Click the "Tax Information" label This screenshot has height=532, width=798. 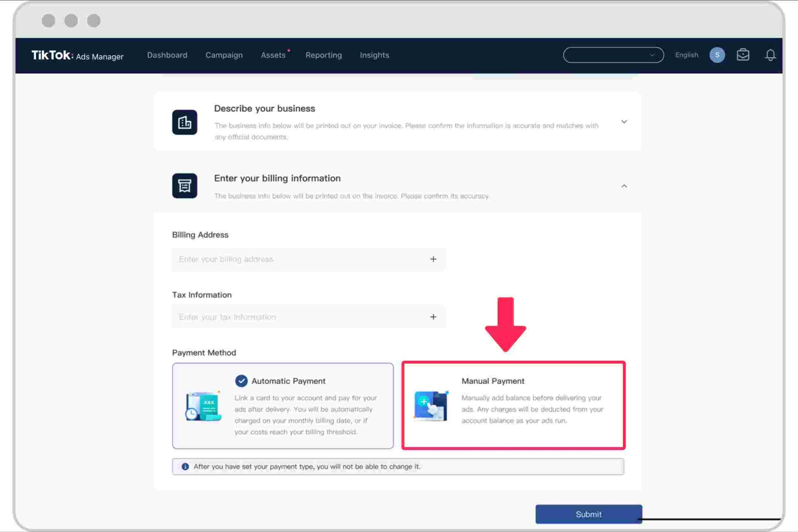[202, 295]
